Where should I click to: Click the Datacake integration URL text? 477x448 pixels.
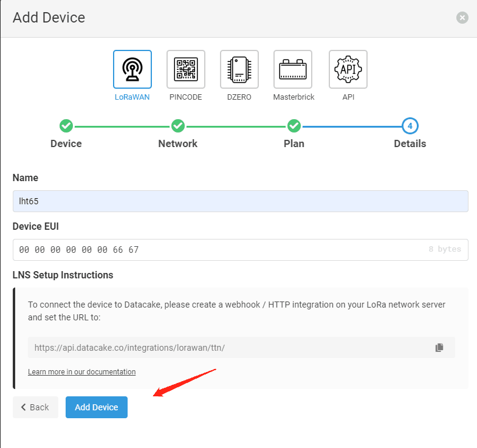129,348
